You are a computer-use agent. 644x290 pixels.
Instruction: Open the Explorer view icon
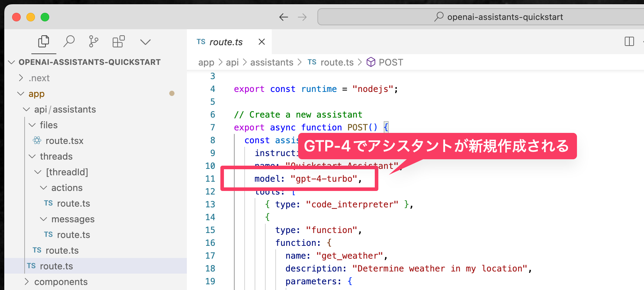pyautogui.click(x=44, y=42)
